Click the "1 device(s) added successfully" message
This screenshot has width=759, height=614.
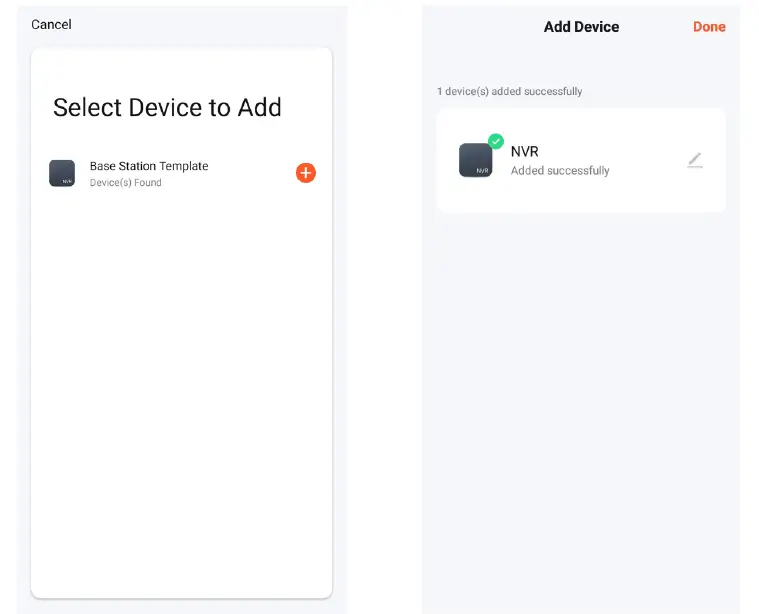510,92
